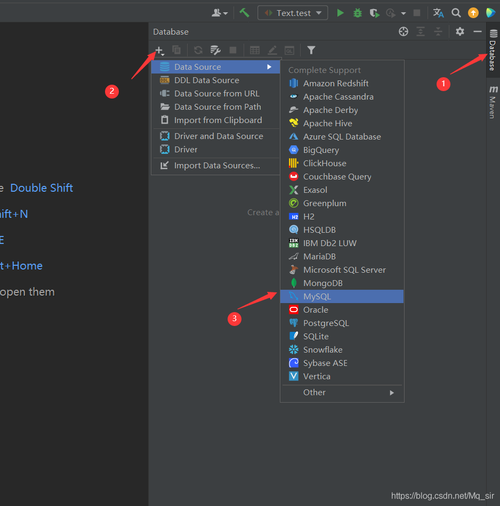Screen dimensions: 500x506
Task: Select Vertica data source
Action: click(x=342, y=377)
